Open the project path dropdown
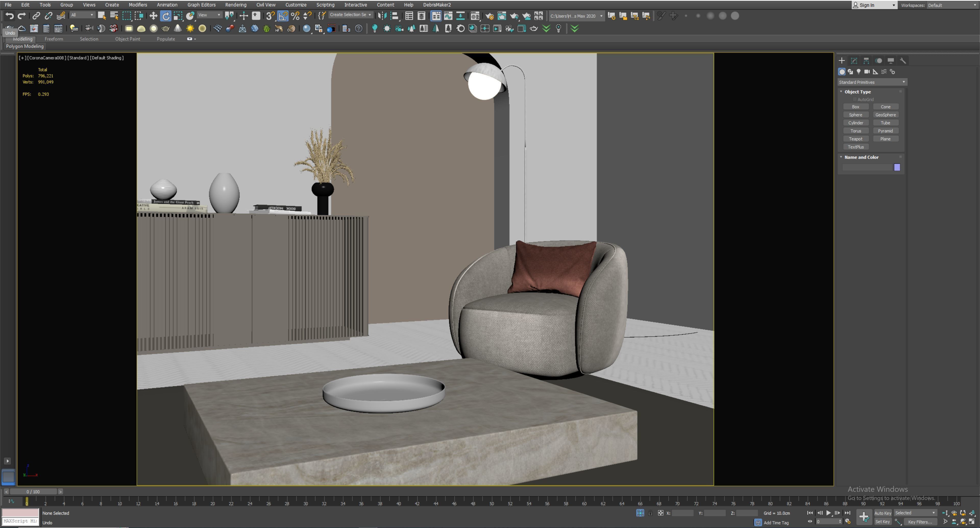 point(576,16)
